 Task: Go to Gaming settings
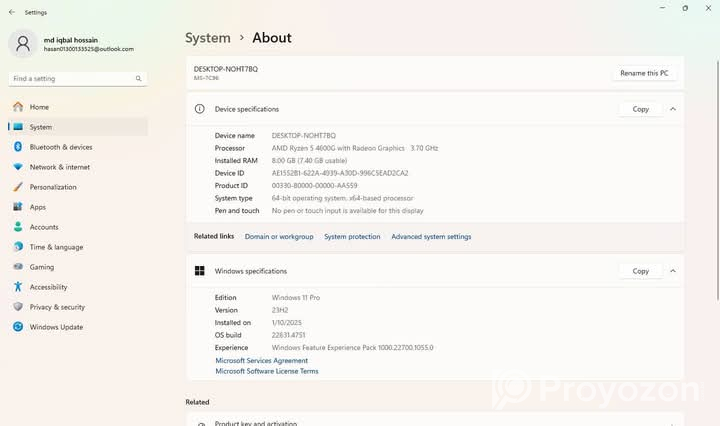pyautogui.click(x=78, y=267)
